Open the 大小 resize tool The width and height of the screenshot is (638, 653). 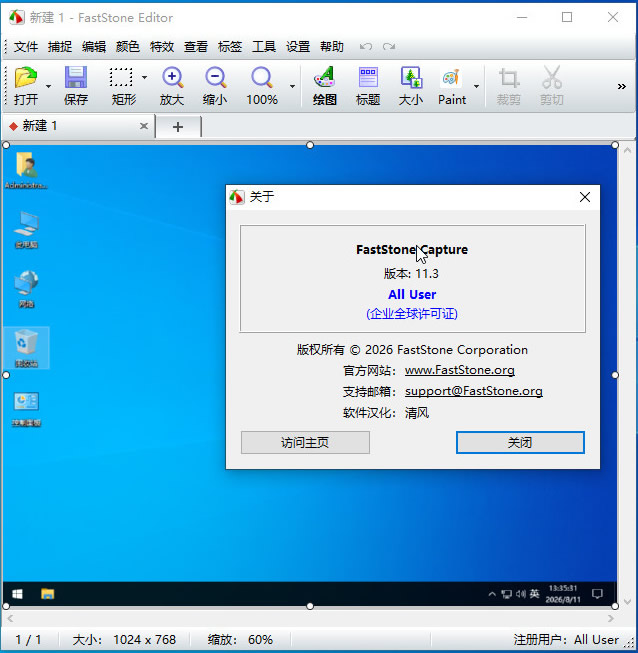tap(411, 85)
